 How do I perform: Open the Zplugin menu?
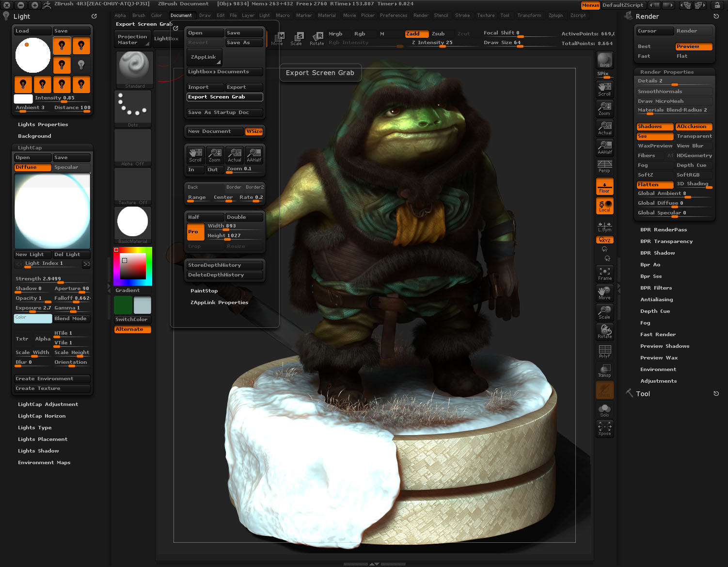[556, 16]
